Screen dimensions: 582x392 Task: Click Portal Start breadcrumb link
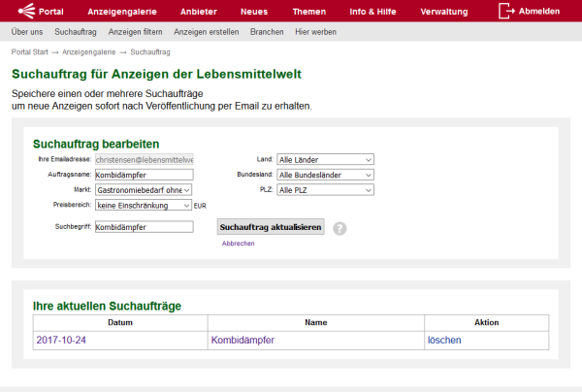31,51
